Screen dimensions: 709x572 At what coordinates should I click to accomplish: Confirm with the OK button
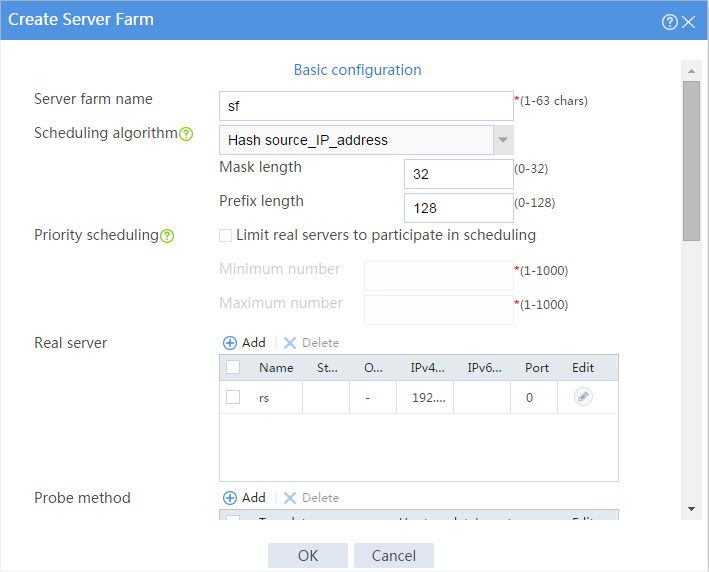[x=308, y=555]
